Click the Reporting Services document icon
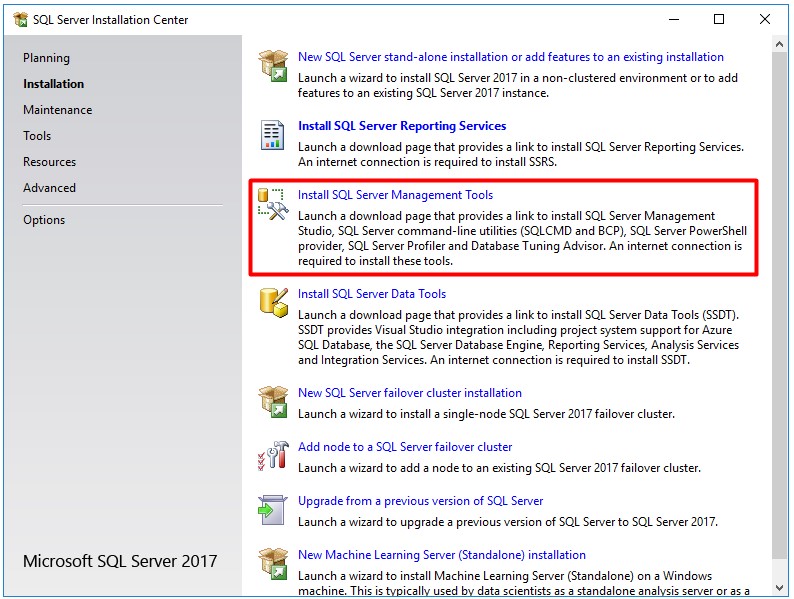794x599 pixels. [x=273, y=134]
